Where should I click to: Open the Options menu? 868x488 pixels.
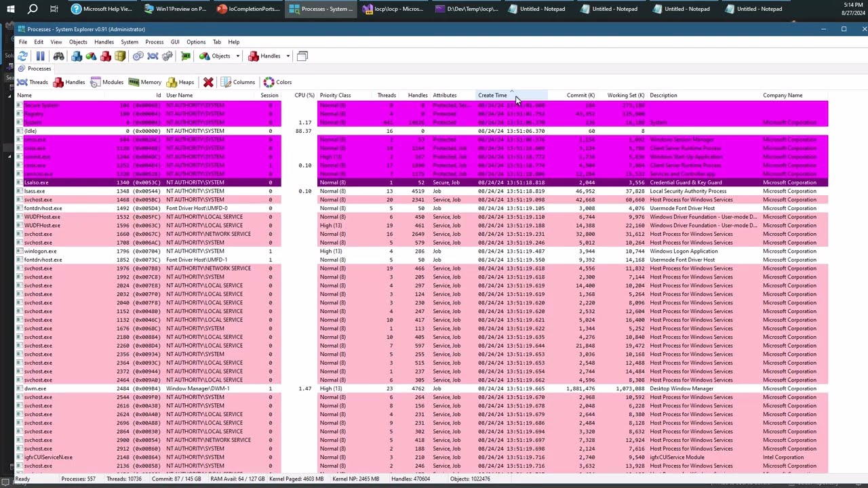coord(196,42)
